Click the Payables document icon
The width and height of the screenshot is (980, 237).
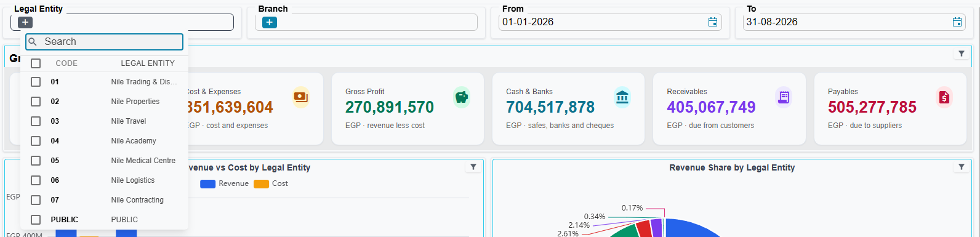click(x=944, y=97)
